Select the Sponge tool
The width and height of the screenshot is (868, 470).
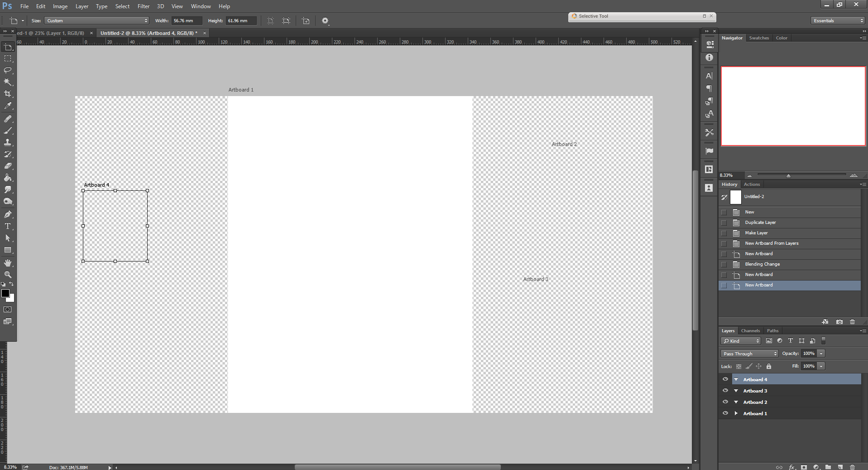(x=8, y=201)
